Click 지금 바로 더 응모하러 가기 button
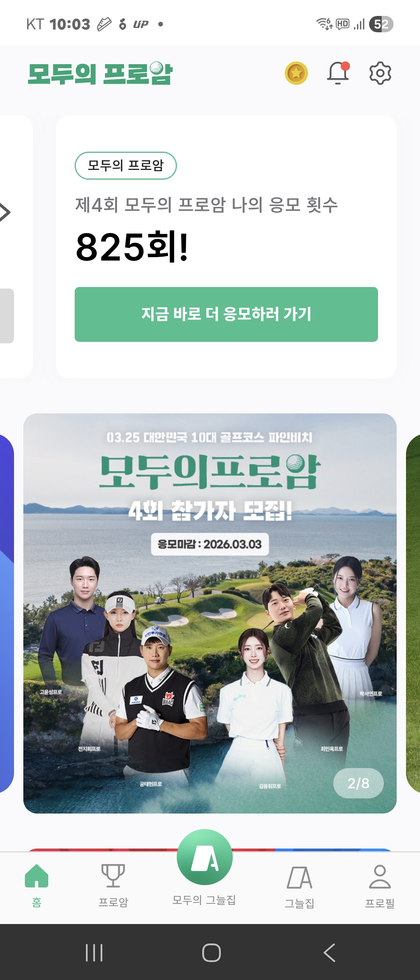This screenshot has height=980, width=420. pyautogui.click(x=226, y=314)
